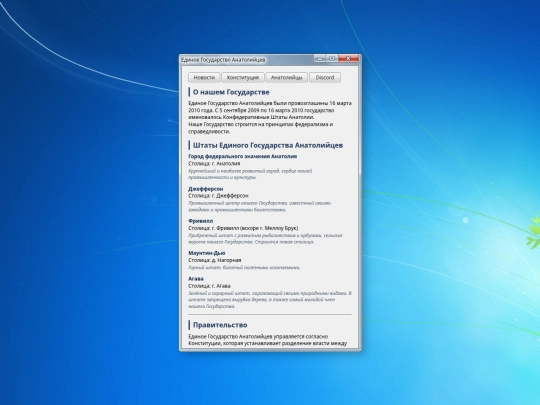Click 'Столица: г. Джефферсон' line
The height and width of the screenshot is (405, 540).
218,196
